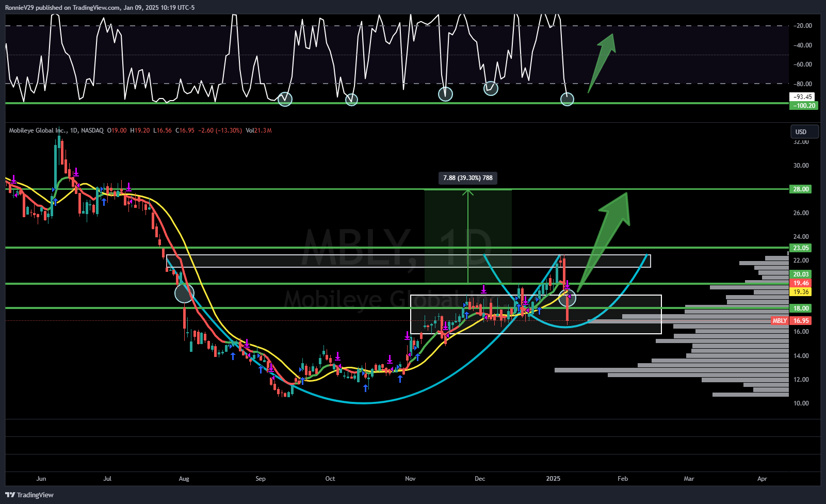Image resolution: width=826 pixels, height=504 pixels.
Task: Click the 30.00 price scale value
Action: 801,166
